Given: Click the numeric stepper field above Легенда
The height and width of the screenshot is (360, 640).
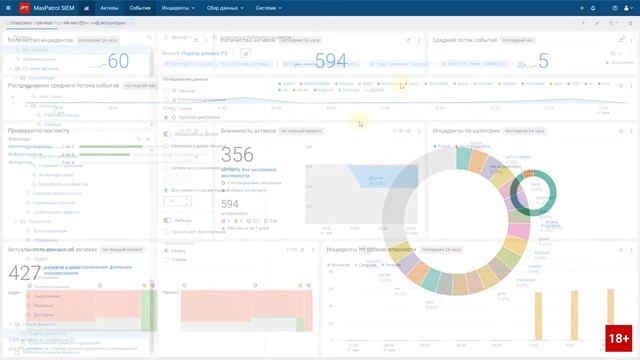Looking at the screenshot, I should click(177, 201).
